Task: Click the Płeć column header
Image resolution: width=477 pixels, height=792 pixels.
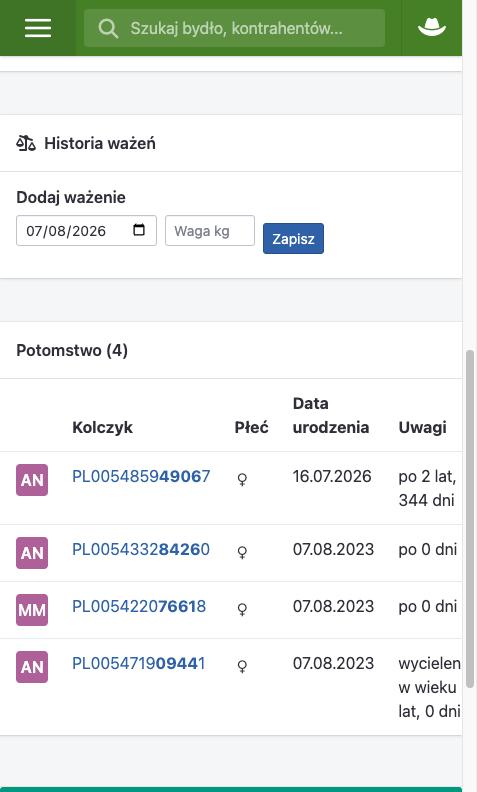Action: coord(251,427)
